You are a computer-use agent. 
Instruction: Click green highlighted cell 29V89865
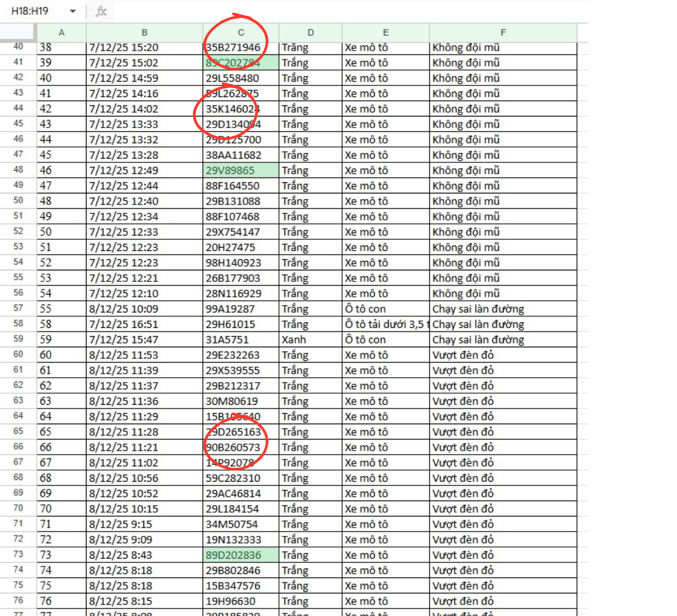point(241,170)
